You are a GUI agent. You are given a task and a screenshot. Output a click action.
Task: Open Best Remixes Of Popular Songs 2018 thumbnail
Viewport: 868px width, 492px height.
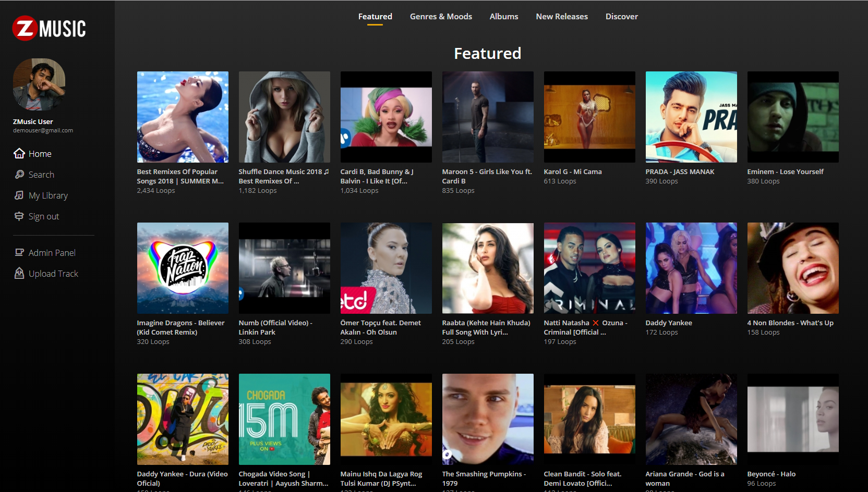[x=183, y=117]
